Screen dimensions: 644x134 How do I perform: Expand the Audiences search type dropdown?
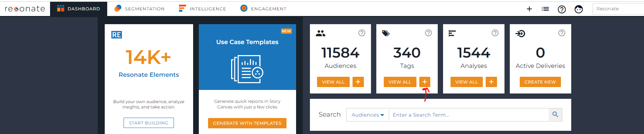[x=368, y=115]
